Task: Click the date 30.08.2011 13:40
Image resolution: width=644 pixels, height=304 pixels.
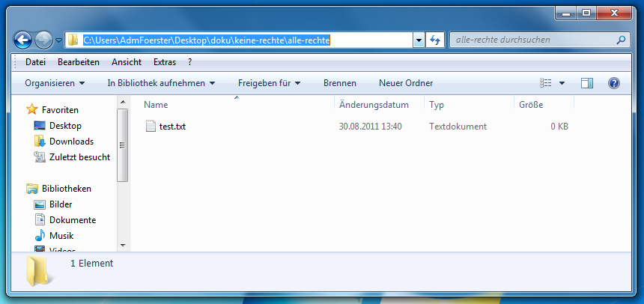Action: (370, 127)
